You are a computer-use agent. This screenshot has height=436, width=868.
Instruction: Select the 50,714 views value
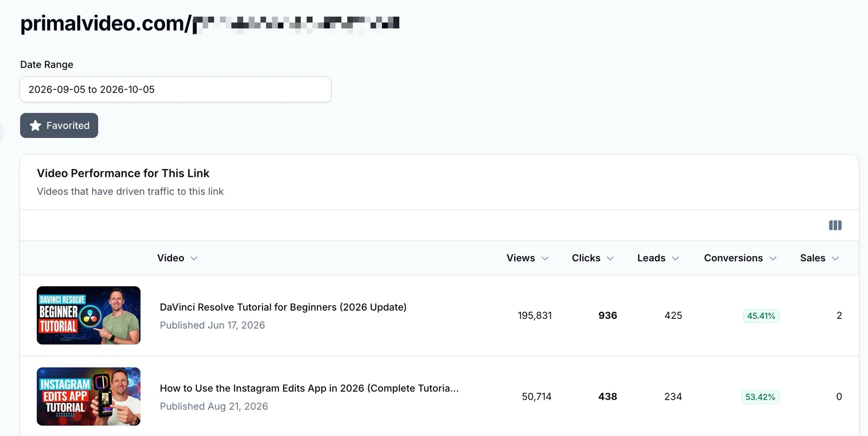pyautogui.click(x=537, y=397)
